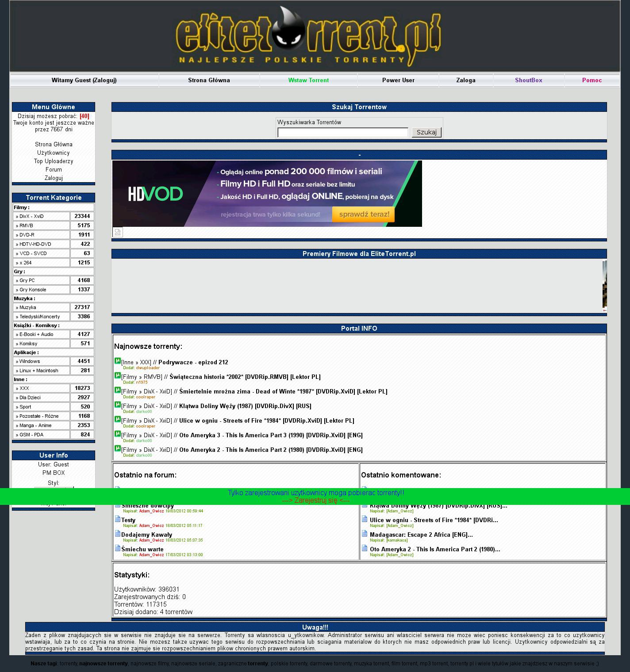The image size is (630, 672).
Task: Open Wstaw Torrent in navigation bar
Action: point(308,80)
